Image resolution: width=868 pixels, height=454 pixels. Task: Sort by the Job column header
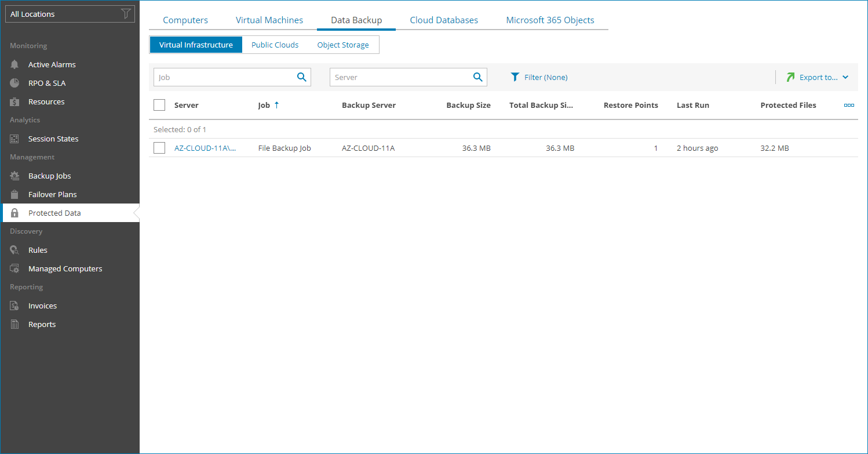[x=264, y=105]
